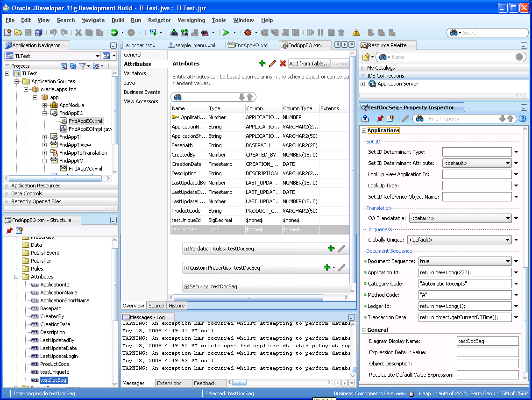
Task: Click the pin icon in the Structure panel
Action: [x=9, y=230]
